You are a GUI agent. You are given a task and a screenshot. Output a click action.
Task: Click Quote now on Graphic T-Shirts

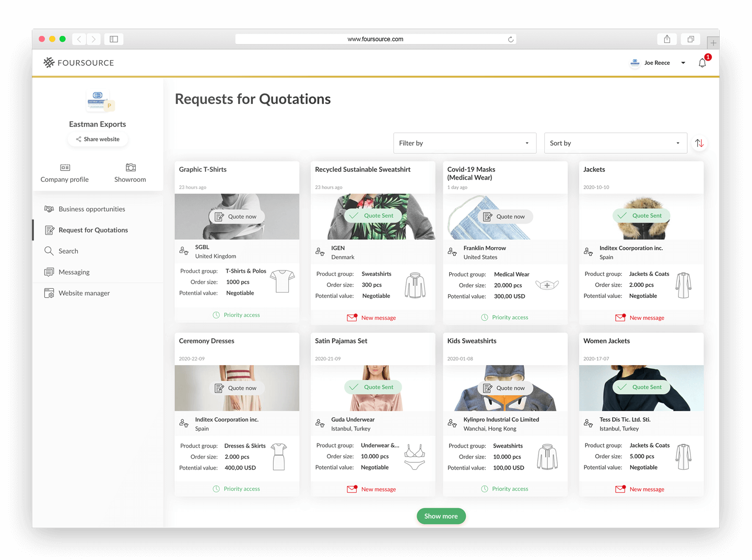[236, 217]
